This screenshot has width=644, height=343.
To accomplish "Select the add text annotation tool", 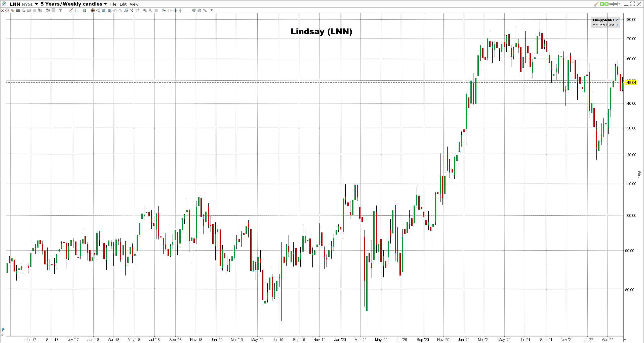I will (x=104, y=10).
